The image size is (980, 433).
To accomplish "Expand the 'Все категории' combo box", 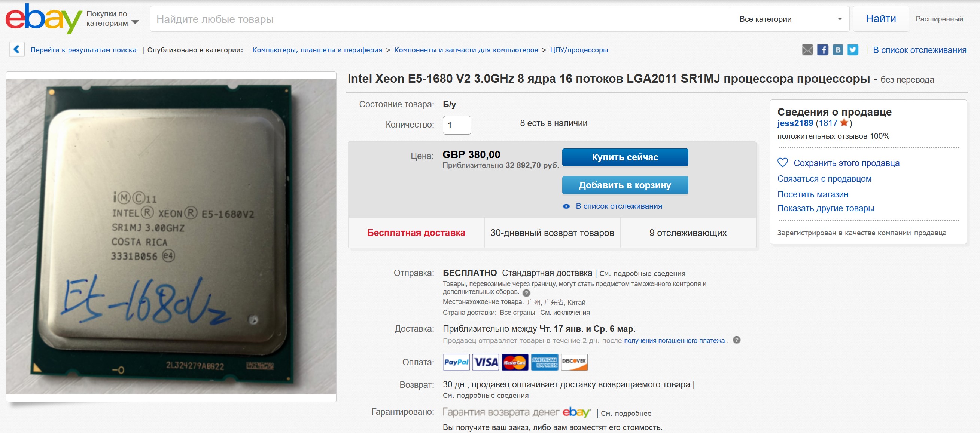I will click(789, 19).
